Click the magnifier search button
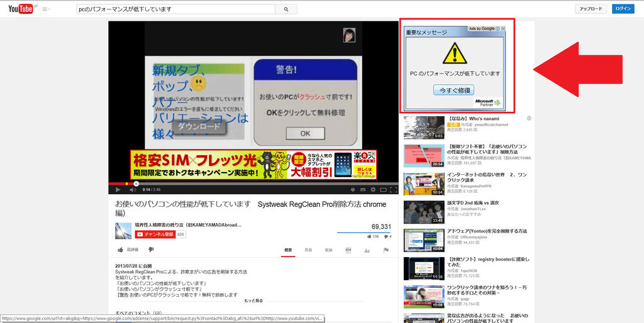This screenshot has width=644, height=323. (x=286, y=9)
